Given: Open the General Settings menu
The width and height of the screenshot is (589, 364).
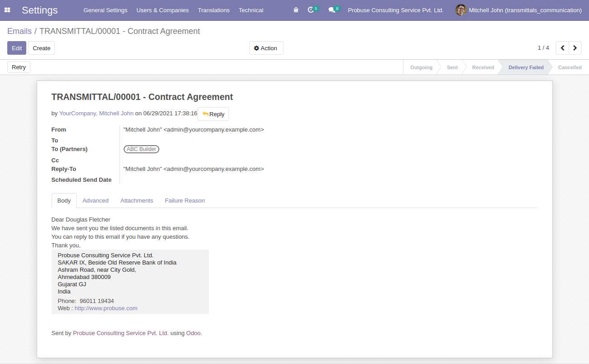Looking at the screenshot, I should 105,10.
